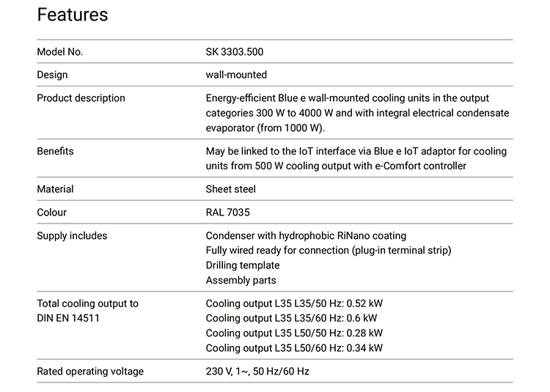The width and height of the screenshot is (550, 392).
Task: Click the RAL 7035 colour value
Action: point(227,212)
